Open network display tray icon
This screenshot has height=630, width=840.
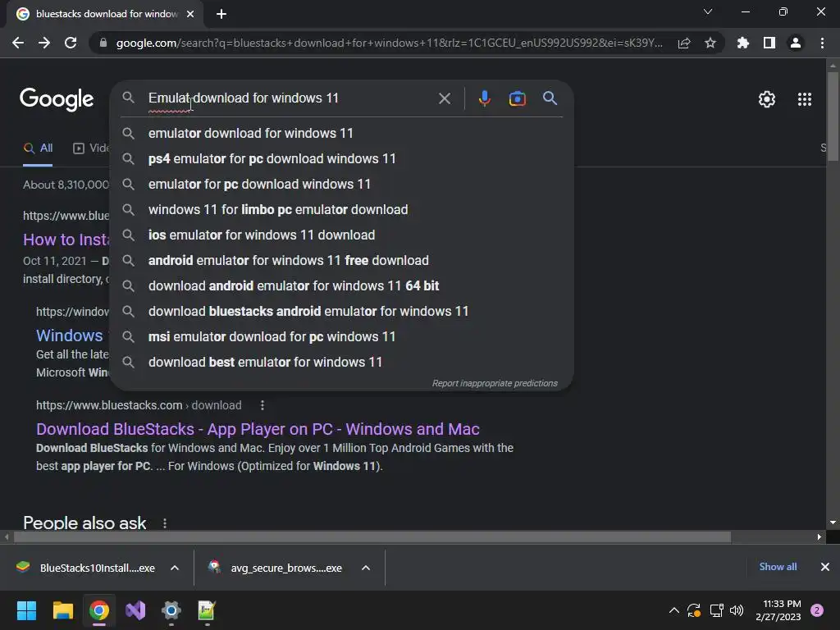pyautogui.click(x=716, y=610)
